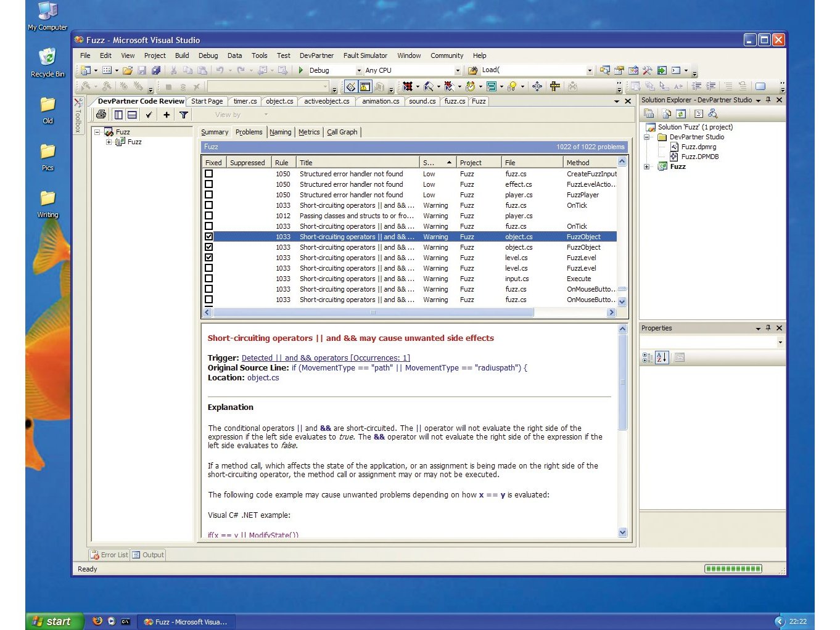Check Fixed box for input.cs Execute row

click(209, 279)
